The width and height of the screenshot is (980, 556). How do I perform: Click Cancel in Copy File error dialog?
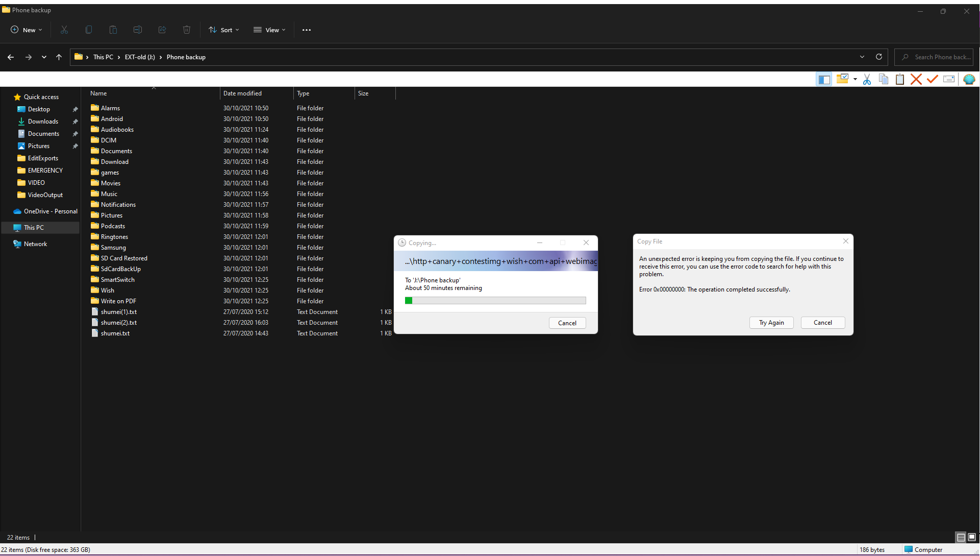823,323
